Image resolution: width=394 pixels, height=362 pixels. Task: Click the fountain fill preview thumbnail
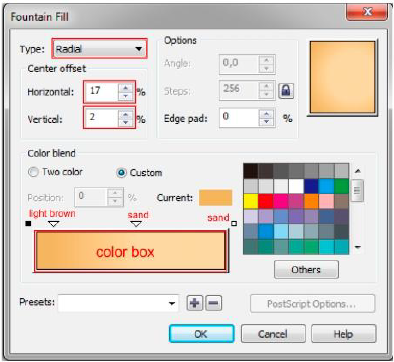342,77
